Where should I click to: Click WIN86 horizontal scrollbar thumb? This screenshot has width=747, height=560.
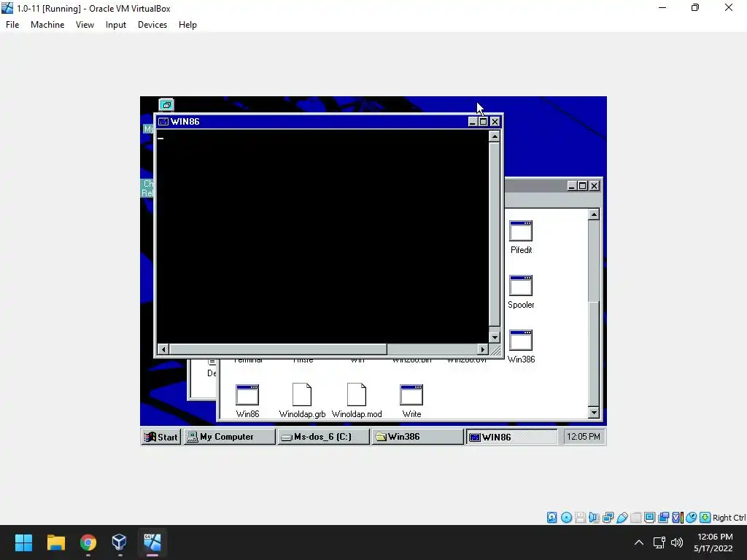pyautogui.click(x=278, y=349)
